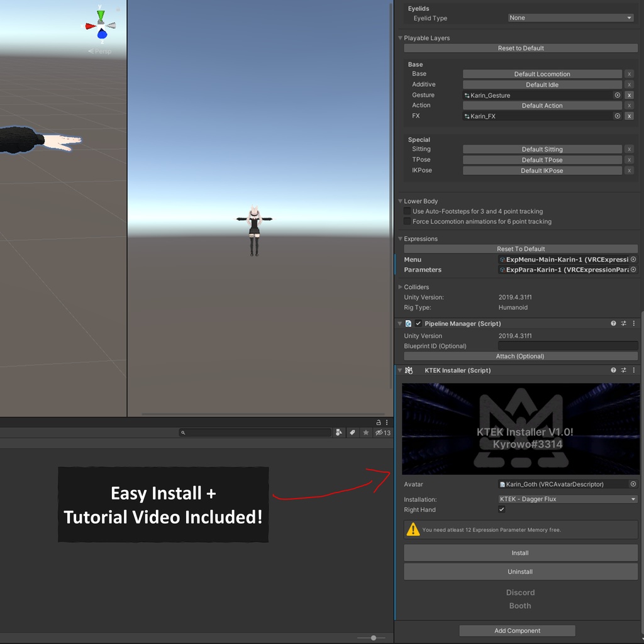644x644 pixels.
Task: Select the search-by-type icon in hierarchy toolbar
Action: pos(340,432)
